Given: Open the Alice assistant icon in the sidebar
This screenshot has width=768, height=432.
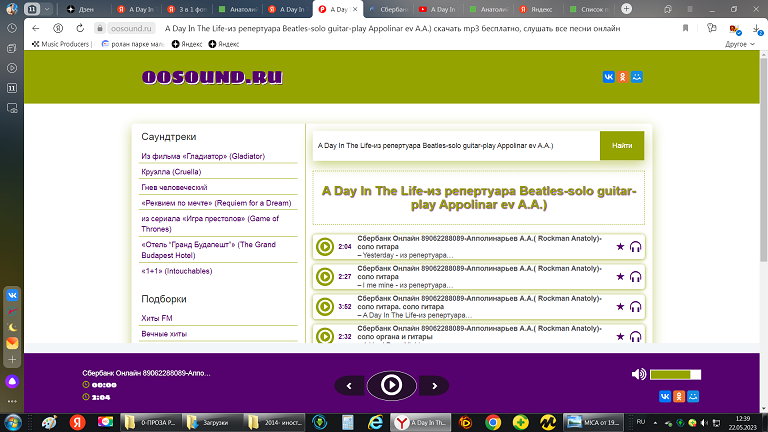Looking at the screenshot, I should [x=12, y=382].
